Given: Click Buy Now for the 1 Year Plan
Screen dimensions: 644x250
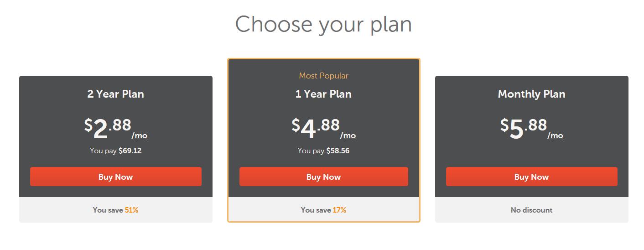Looking at the screenshot, I should click(324, 177).
